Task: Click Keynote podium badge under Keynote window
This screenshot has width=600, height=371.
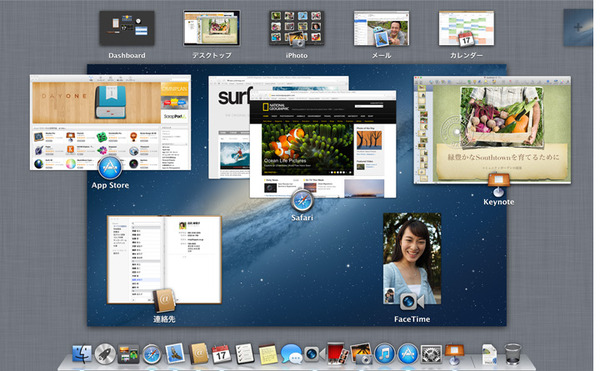Action: (498, 185)
